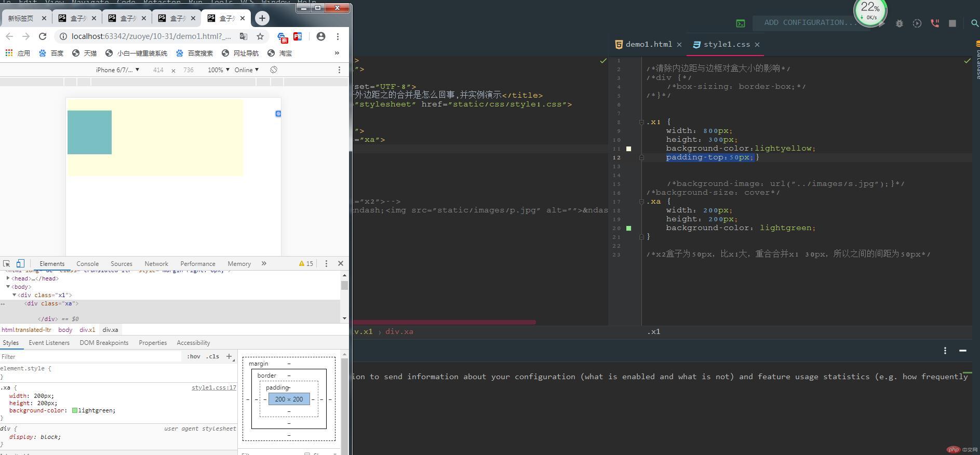Minimize the IDE bottom tool panel

click(963, 351)
